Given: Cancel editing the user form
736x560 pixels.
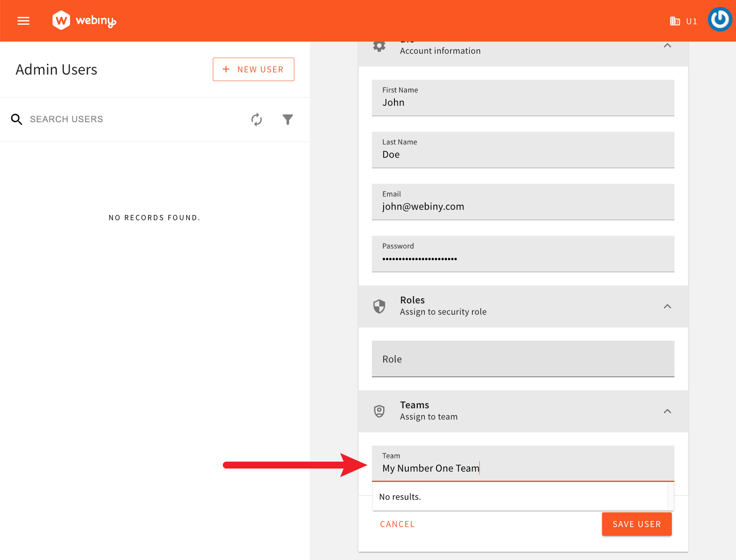Looking at the screenshot, I should (x=397, y=524).
